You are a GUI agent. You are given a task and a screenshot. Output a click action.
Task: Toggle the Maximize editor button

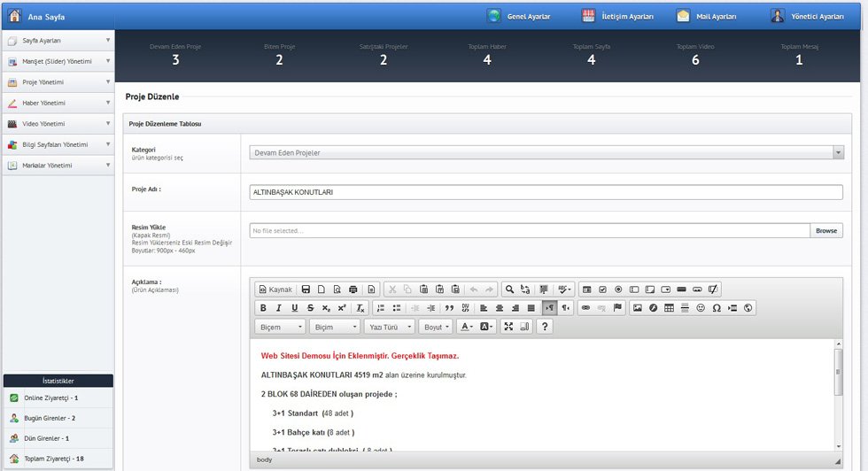508,327
